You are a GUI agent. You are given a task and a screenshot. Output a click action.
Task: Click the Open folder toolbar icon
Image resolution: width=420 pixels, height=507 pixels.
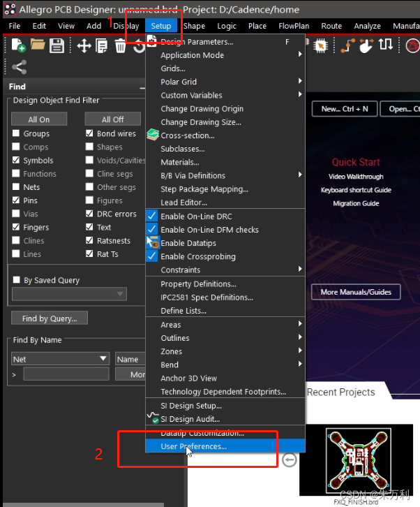38,45
